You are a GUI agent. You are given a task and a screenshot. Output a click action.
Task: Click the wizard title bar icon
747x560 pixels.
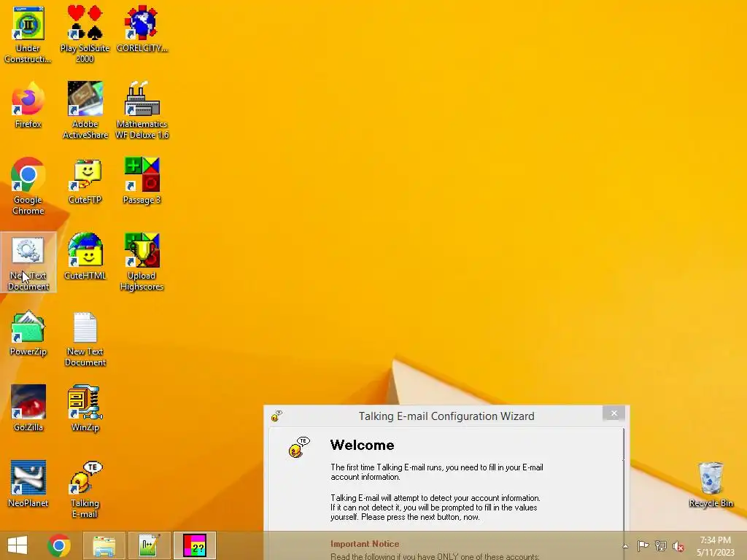point(276,416)
